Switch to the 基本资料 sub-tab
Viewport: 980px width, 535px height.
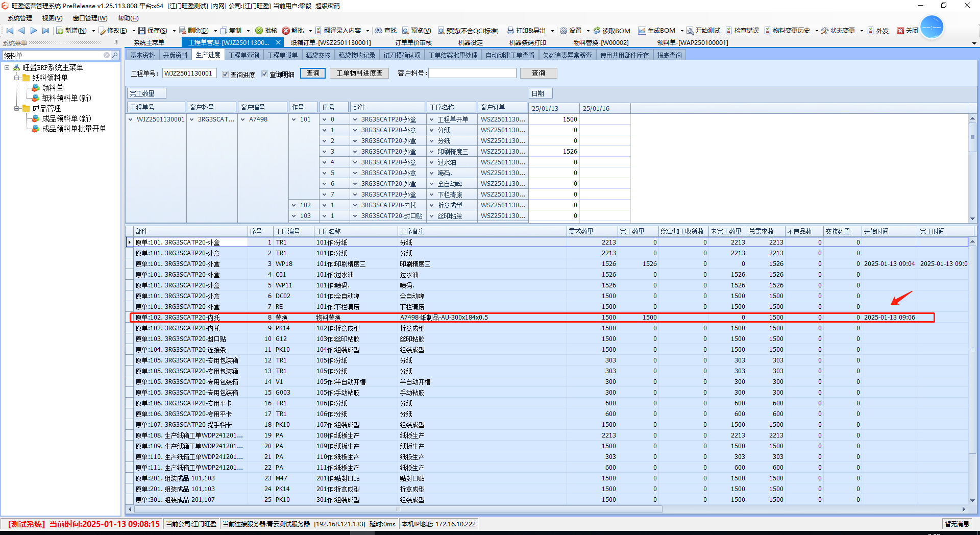tap(142, 55)
